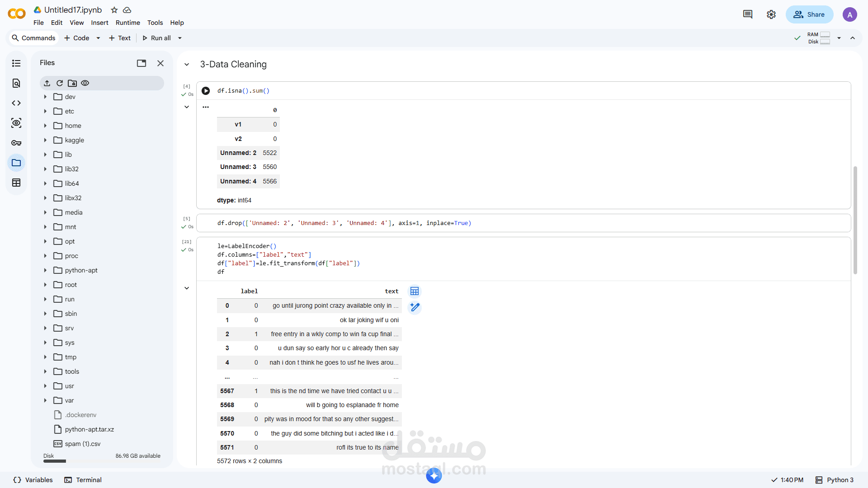Convert dataframe to interactive table icon

click(x=415, y=291)
